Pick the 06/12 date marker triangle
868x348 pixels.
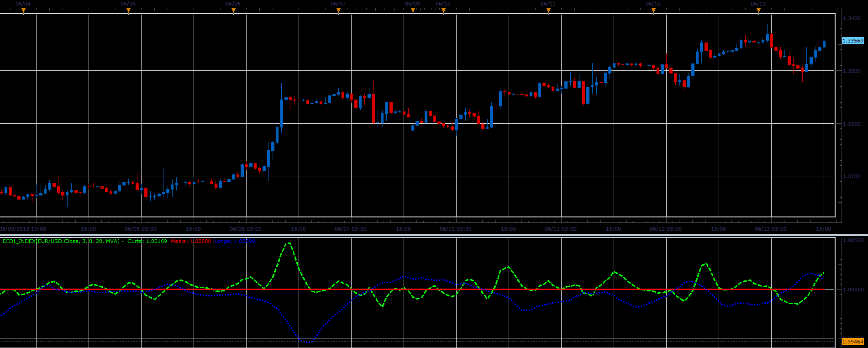653,10
